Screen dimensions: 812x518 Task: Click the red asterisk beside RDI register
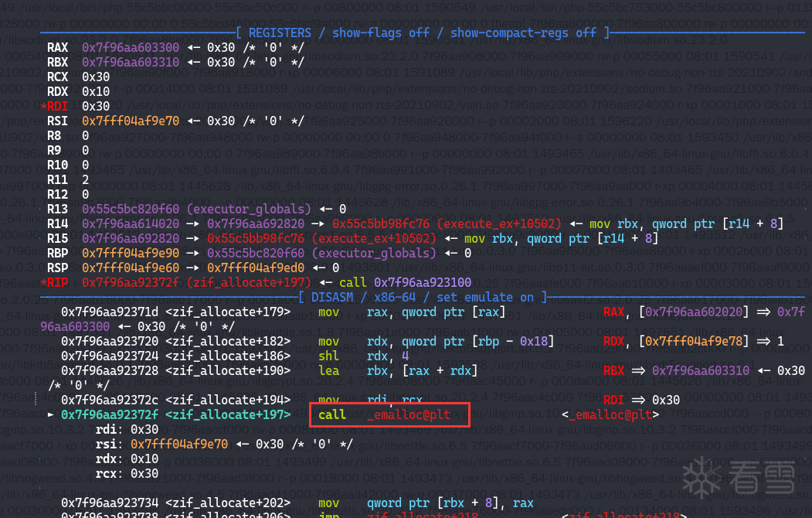(43, 106)
